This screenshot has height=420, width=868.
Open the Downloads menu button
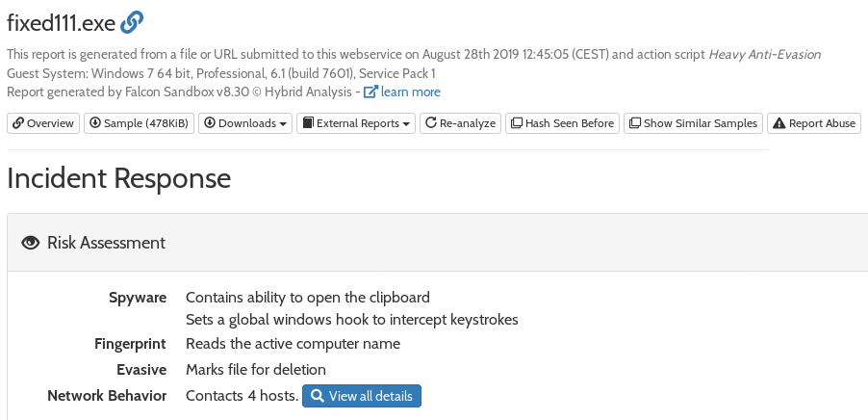245,123
